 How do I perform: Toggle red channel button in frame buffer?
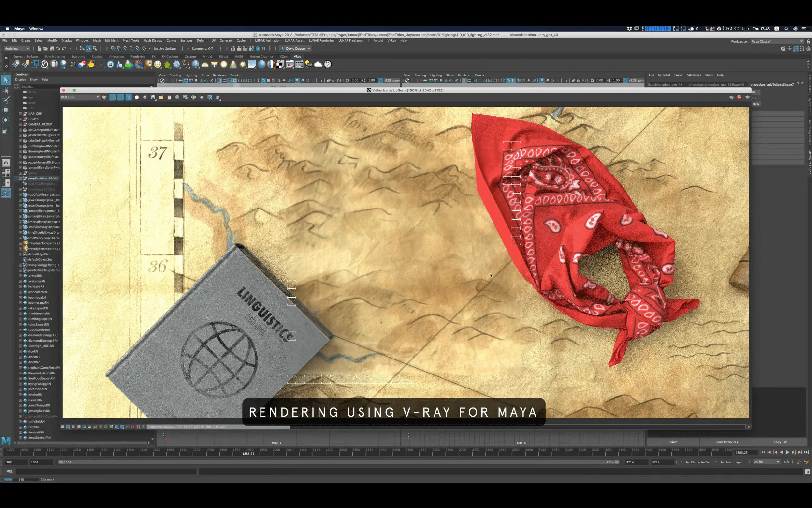(x=112, y=97)
